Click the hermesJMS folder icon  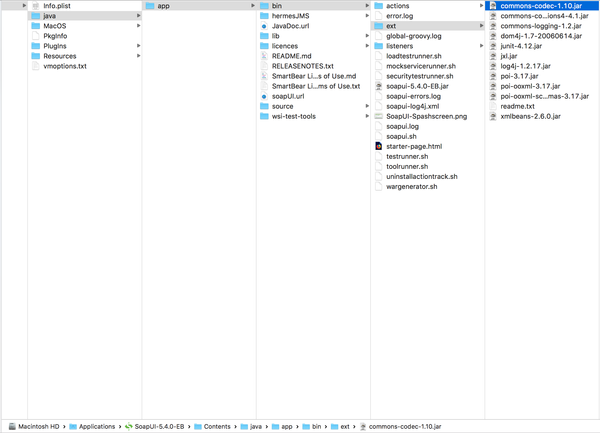click(264, 16)
